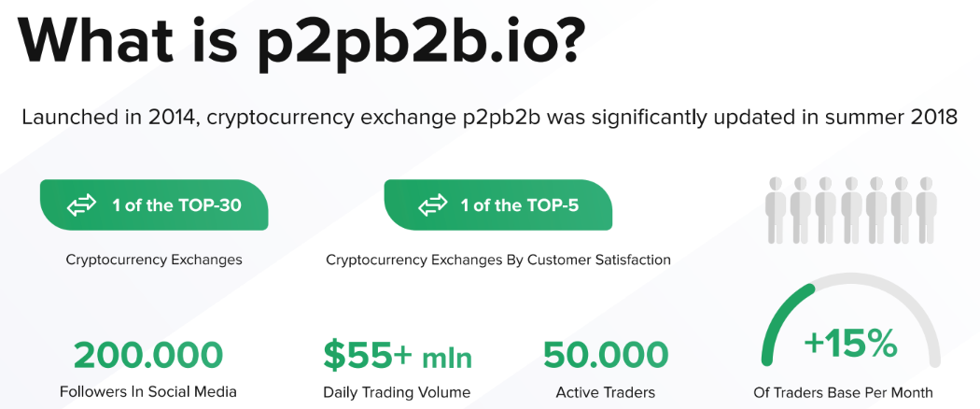Click the exchange arrows icon in TOP-30 badge

(x=82, y=205)
